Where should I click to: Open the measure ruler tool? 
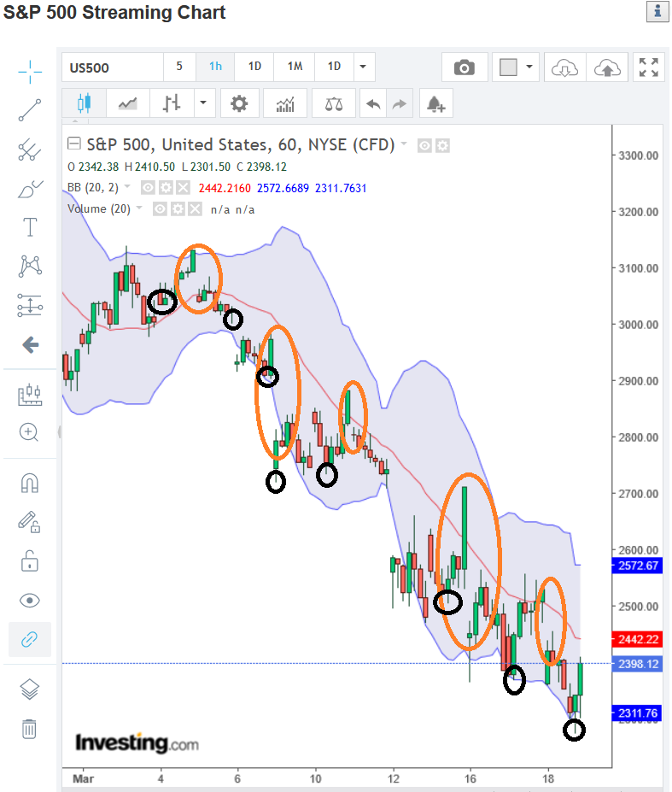click(x=30, y=395)
